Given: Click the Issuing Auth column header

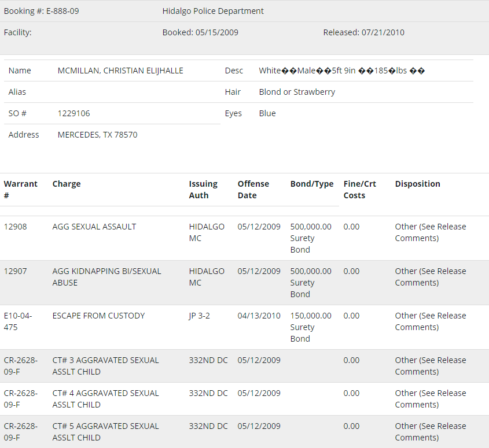Looking at the screenshot, I should (203, 190).
